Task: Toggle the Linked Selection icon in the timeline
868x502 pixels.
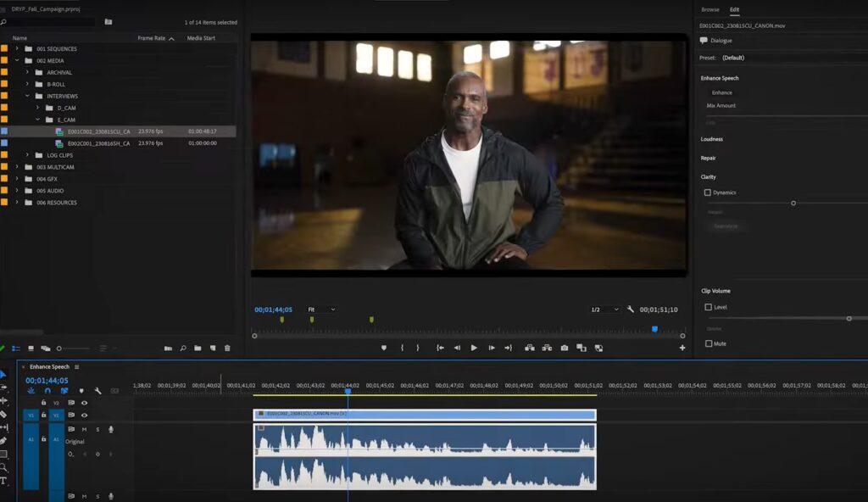Action: pyautogui.click(x=64, y=390)
